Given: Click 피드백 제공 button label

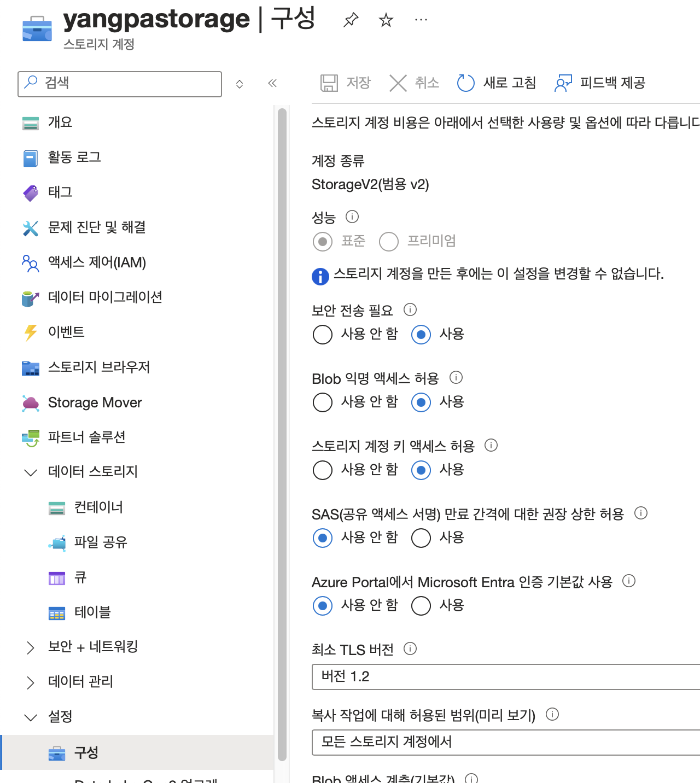Looking at the screenshot, I should tap(612, 83).
